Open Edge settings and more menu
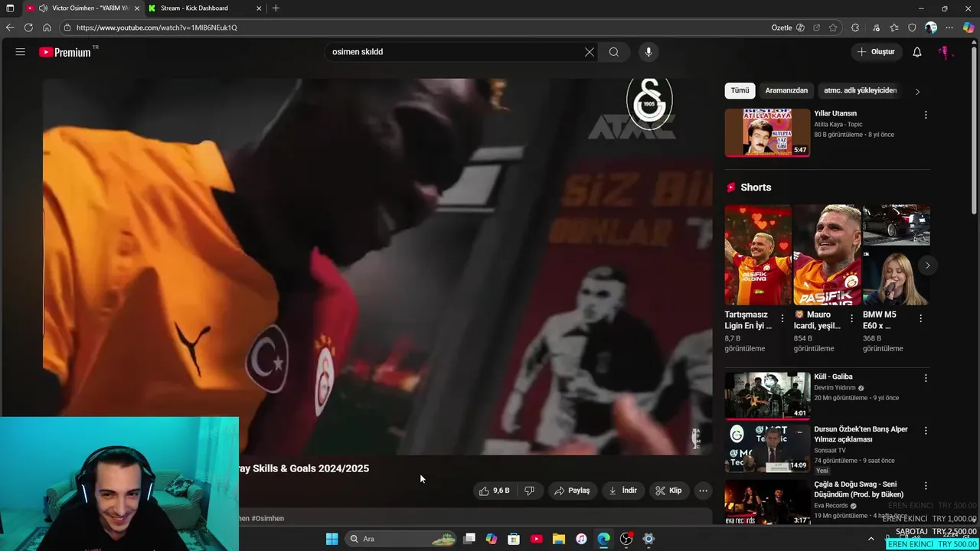Image resolution: width=980 pixels, height=551 pixels. 949,28
